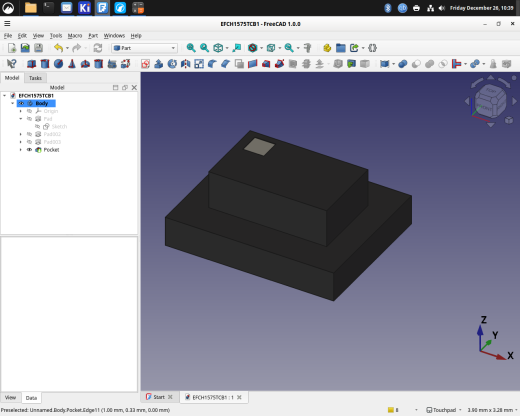Click the gray pocket face on the model

[259, 147]
